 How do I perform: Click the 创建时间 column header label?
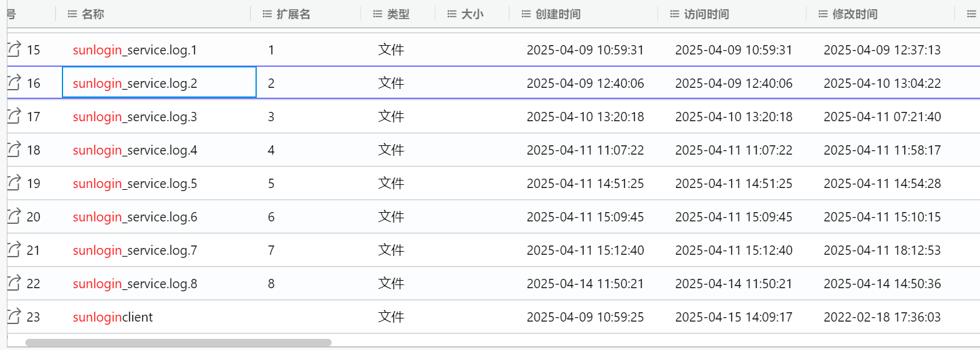point(558,14)
